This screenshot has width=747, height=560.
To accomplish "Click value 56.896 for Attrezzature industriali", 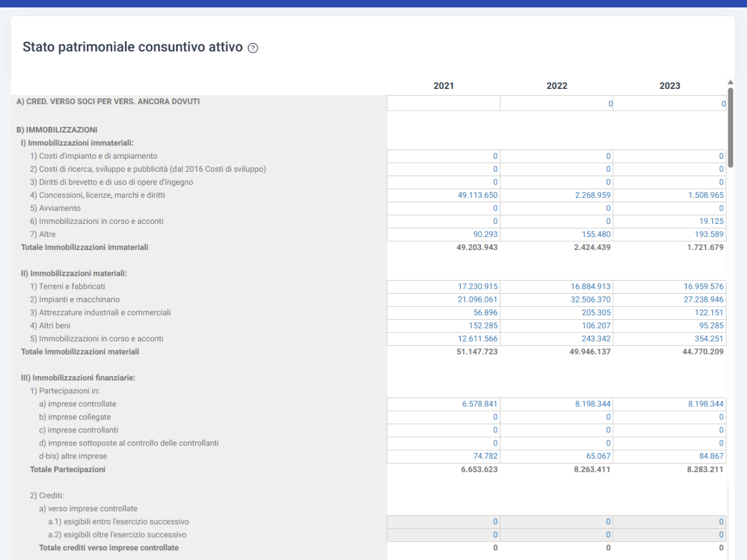I will point(486,313).
